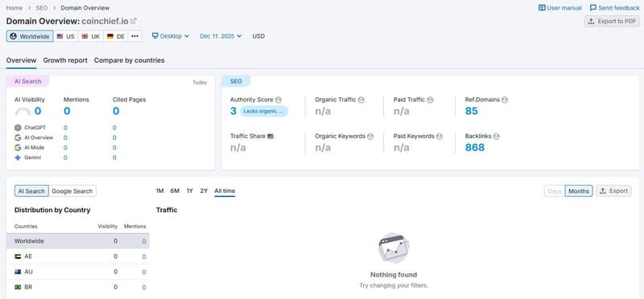Screen dimensions: 644x299
Task: Select the Worldwide database toggle
Action: pos(30,36)
